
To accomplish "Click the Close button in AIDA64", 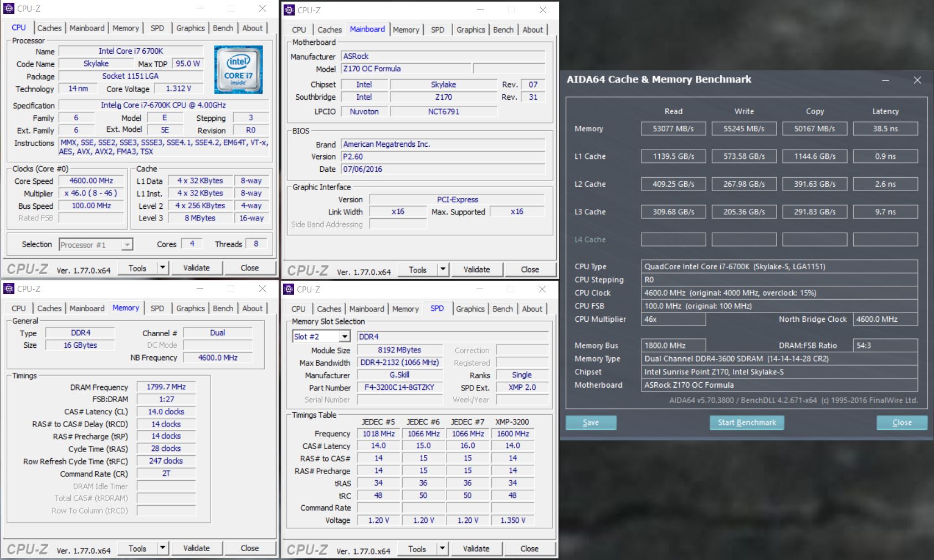I will (x=902, y=423).
